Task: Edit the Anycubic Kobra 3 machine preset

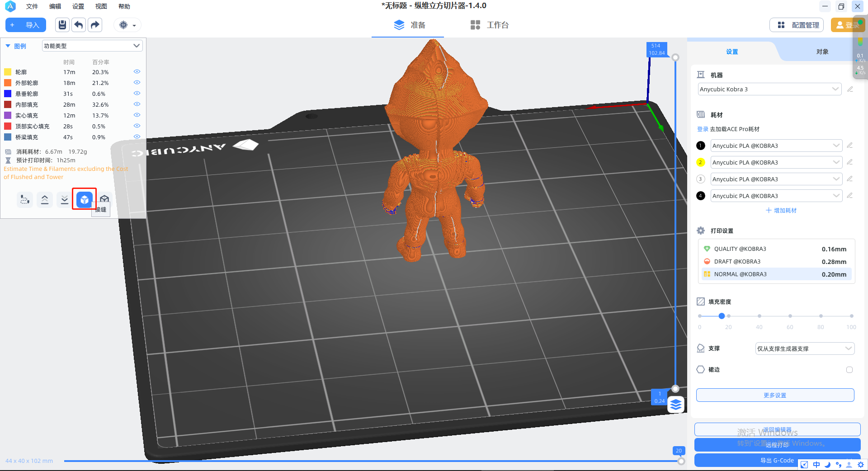Action: (x=850, y=89)
